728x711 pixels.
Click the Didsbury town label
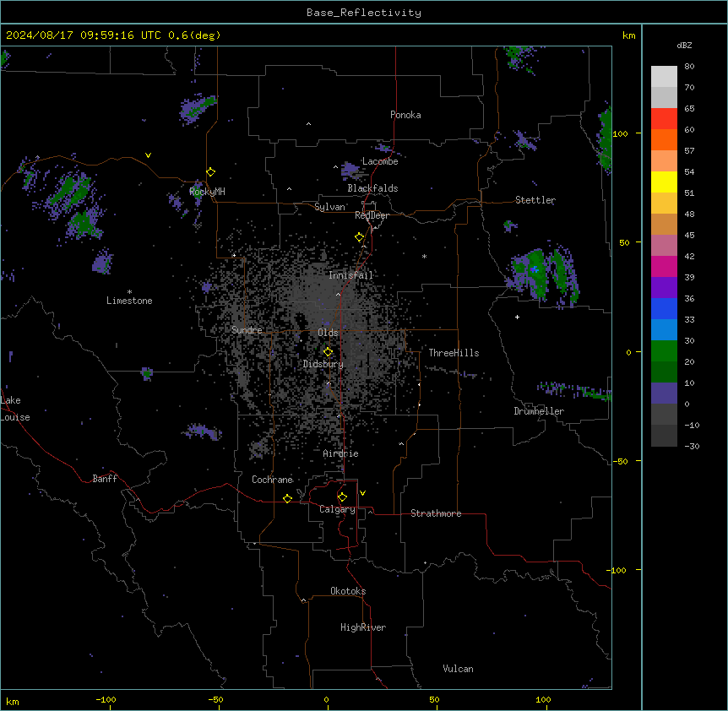(x=323, y=364)
